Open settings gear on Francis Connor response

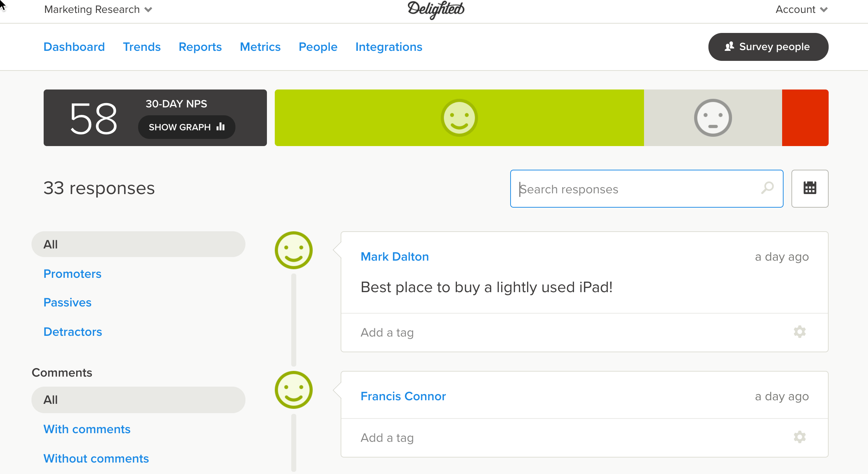[x=800, y=437]
